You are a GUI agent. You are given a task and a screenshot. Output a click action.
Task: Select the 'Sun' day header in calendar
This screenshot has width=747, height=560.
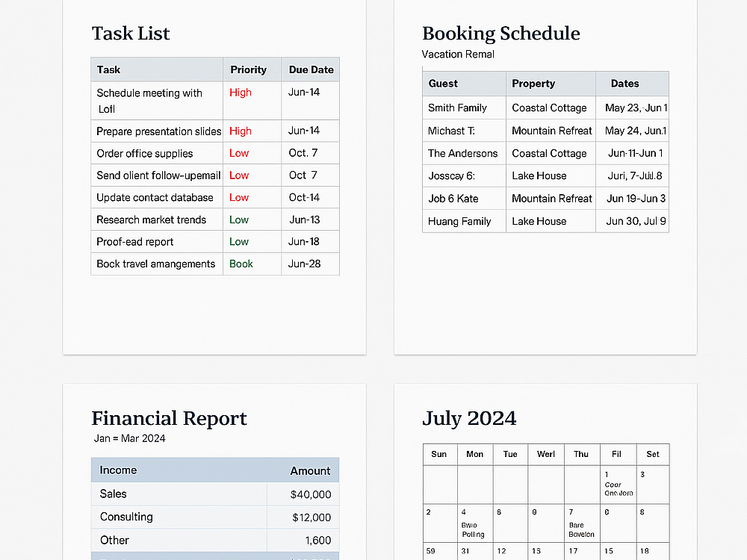[x=438, y=454]
